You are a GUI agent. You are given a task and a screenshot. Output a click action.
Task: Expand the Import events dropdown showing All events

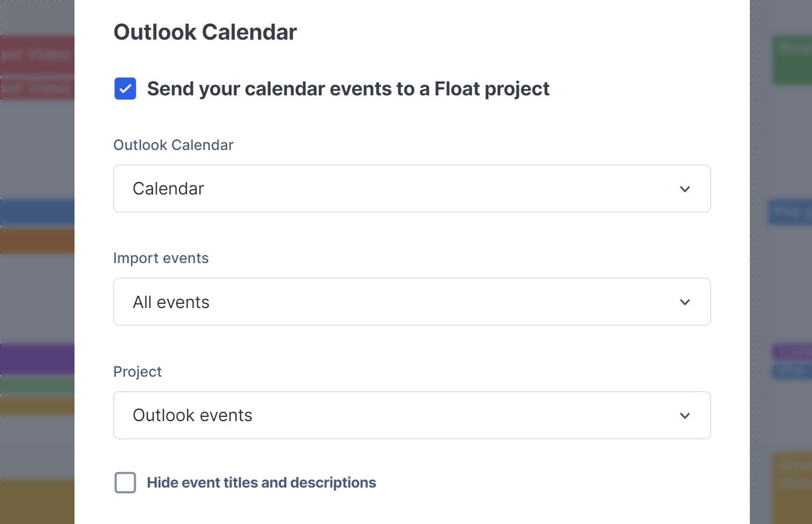[412, 302]
